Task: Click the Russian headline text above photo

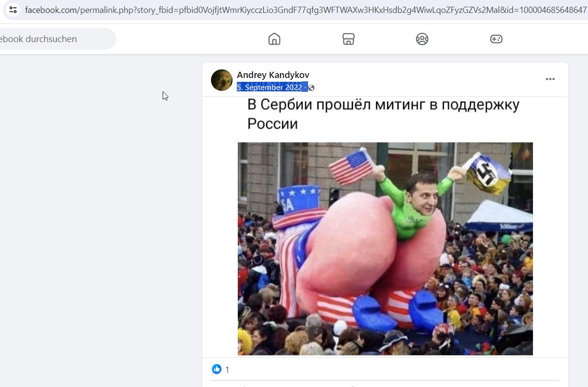Action: [383, 114]
